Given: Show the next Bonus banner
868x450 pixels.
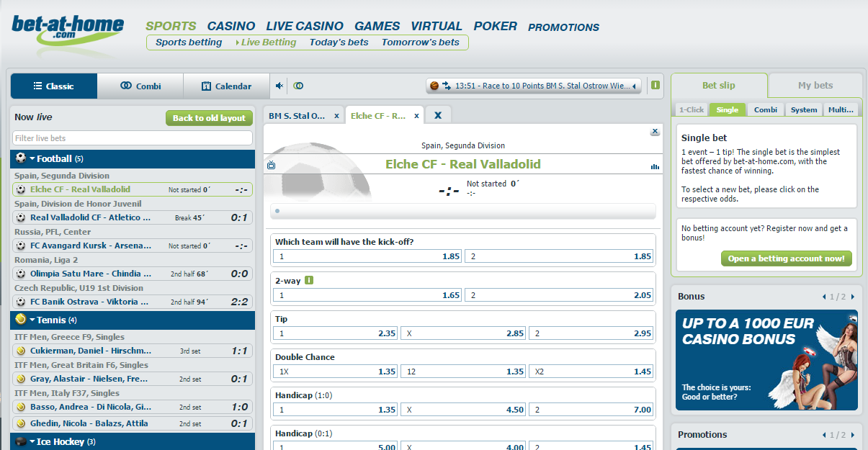Looking at the screenshot, I should [853, 297].
